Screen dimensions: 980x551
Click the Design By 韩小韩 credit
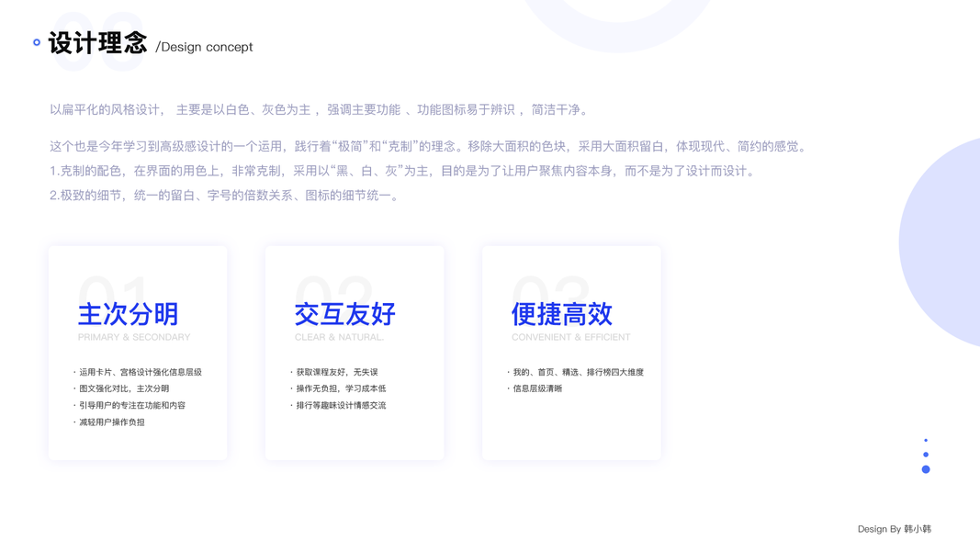[895, 529]
